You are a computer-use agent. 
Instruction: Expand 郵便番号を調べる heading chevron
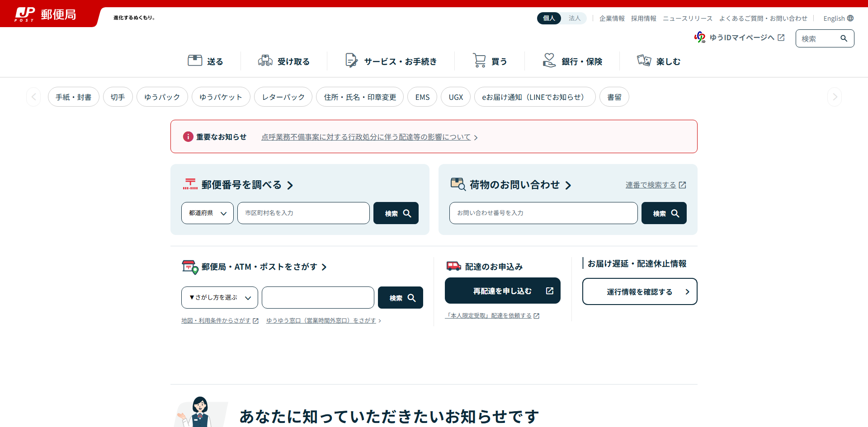click(290, 185)
